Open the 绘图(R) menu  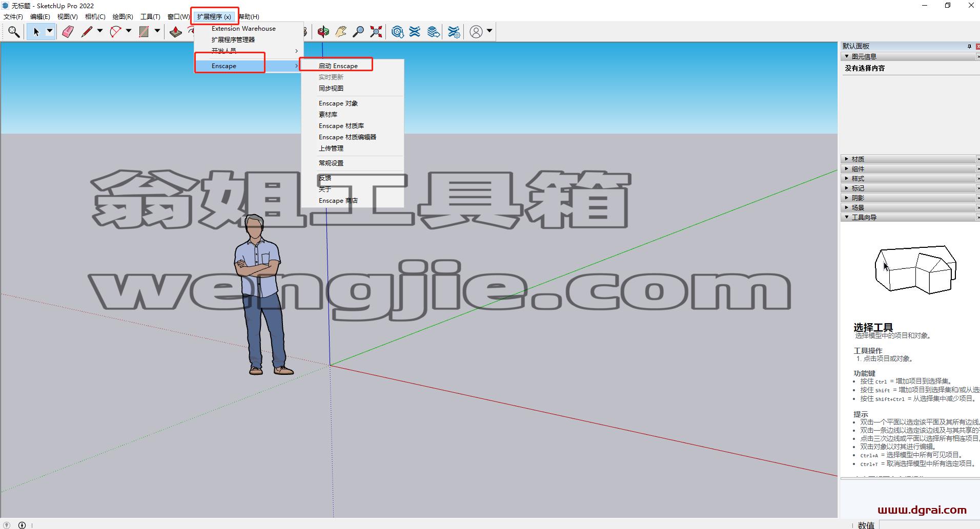pos(123,17)
